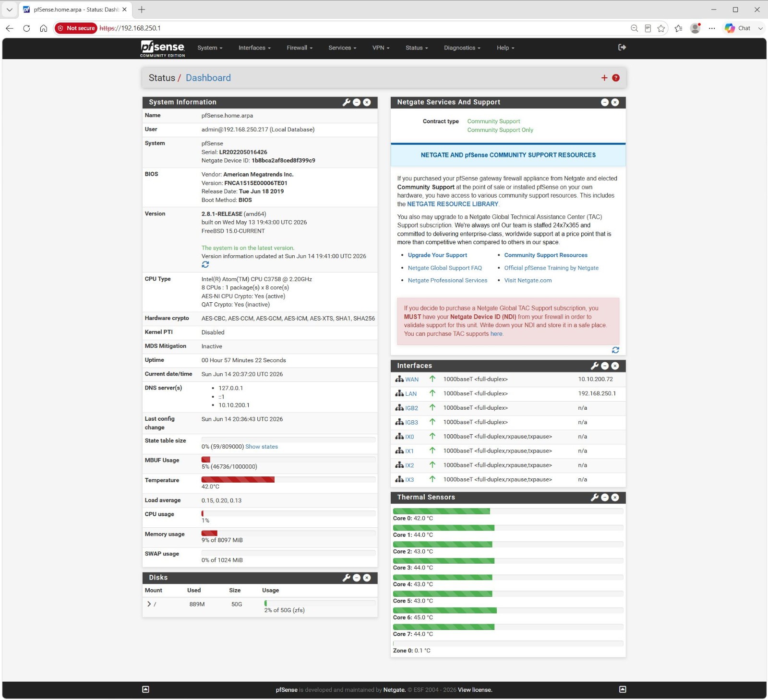
Task: Open the System menu
Action: [210, 48]
